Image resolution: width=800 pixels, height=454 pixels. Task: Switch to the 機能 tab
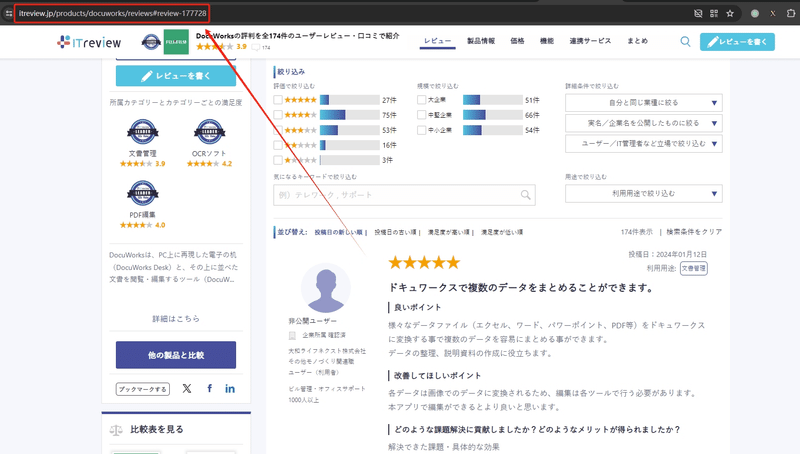pyautogui.click(x=546, y=41)
